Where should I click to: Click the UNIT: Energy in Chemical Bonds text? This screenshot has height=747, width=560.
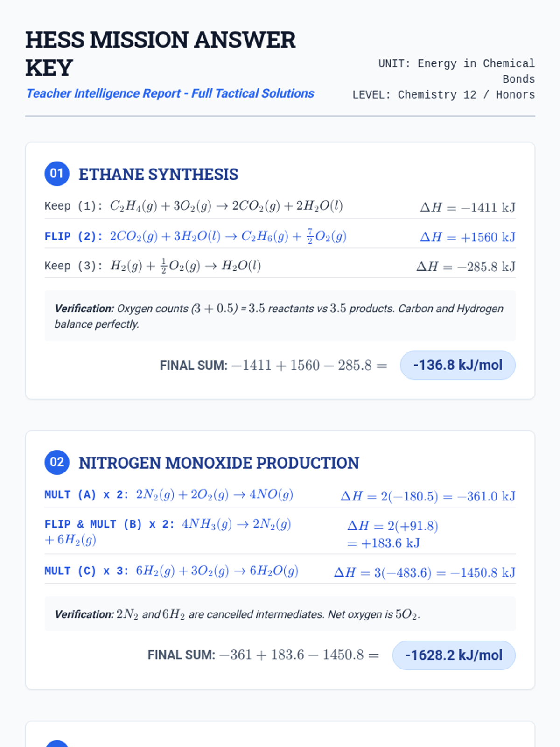coord(456,71)
